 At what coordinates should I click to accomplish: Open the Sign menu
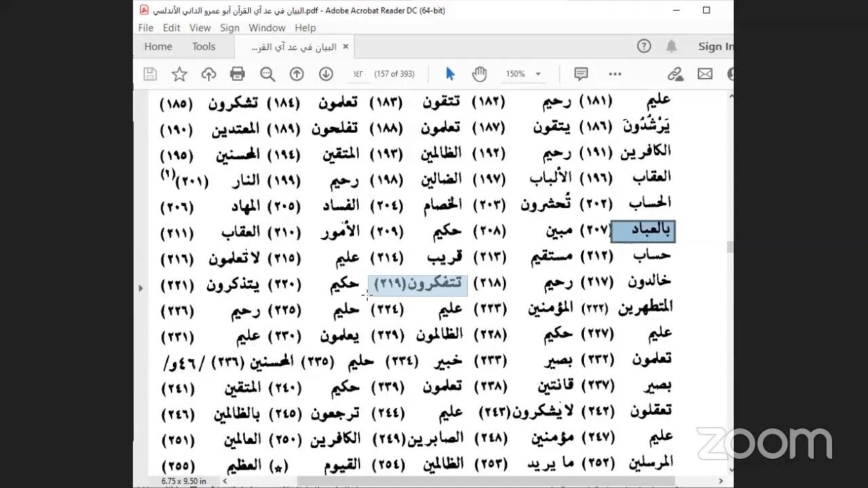tap(230, 28)
